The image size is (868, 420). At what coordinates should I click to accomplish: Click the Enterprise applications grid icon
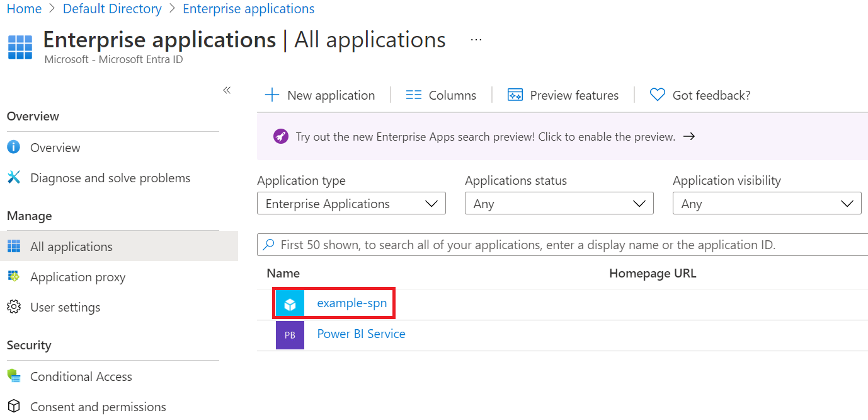(x=20, y=47)
